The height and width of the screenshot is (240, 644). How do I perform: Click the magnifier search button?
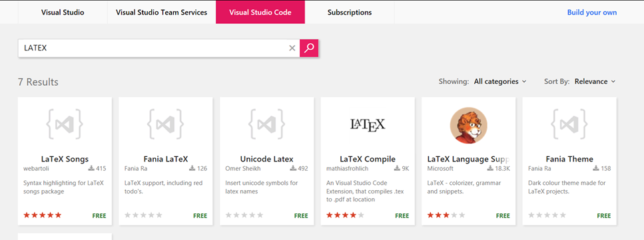click(309, 48)
